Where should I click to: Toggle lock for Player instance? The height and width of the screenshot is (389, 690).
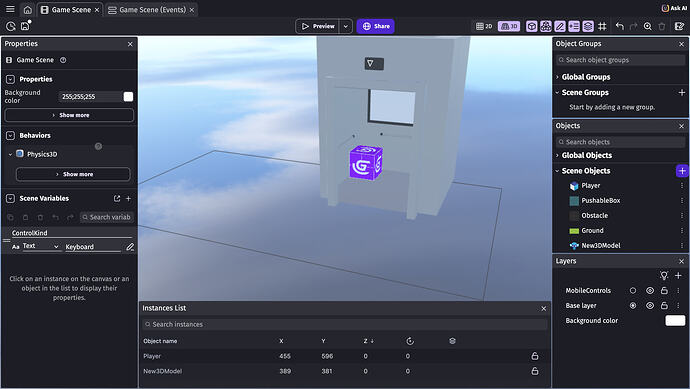pyautogui.click(x=535, y=356)
